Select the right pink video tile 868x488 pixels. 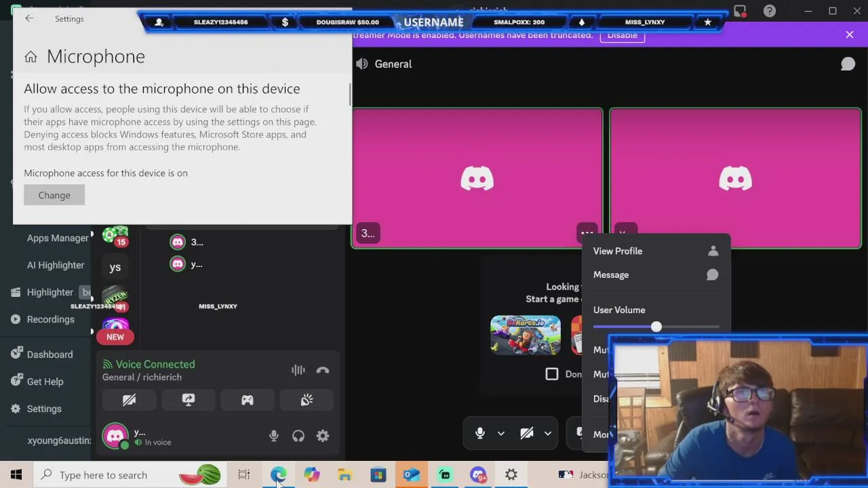coord(735,178)
